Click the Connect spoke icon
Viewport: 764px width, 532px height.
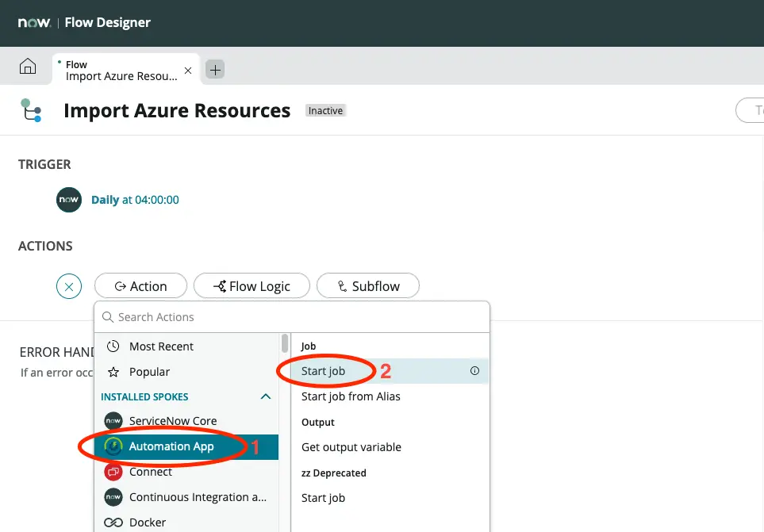(113, 472)
